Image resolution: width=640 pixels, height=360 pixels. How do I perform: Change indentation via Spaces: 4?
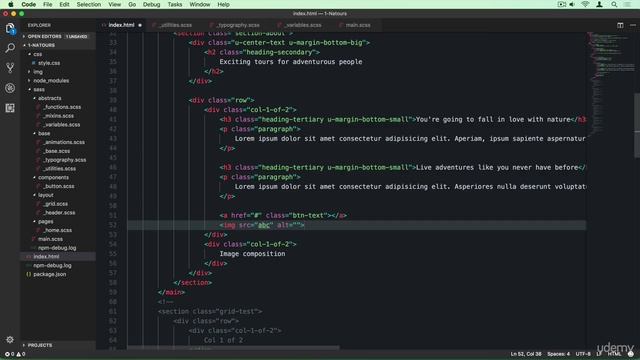click(558, 354)
